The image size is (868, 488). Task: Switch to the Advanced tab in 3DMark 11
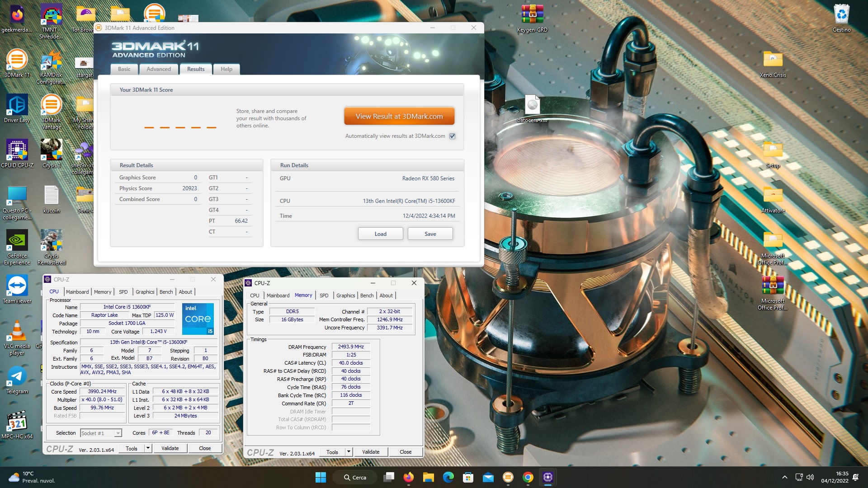(x=159, y=69)
